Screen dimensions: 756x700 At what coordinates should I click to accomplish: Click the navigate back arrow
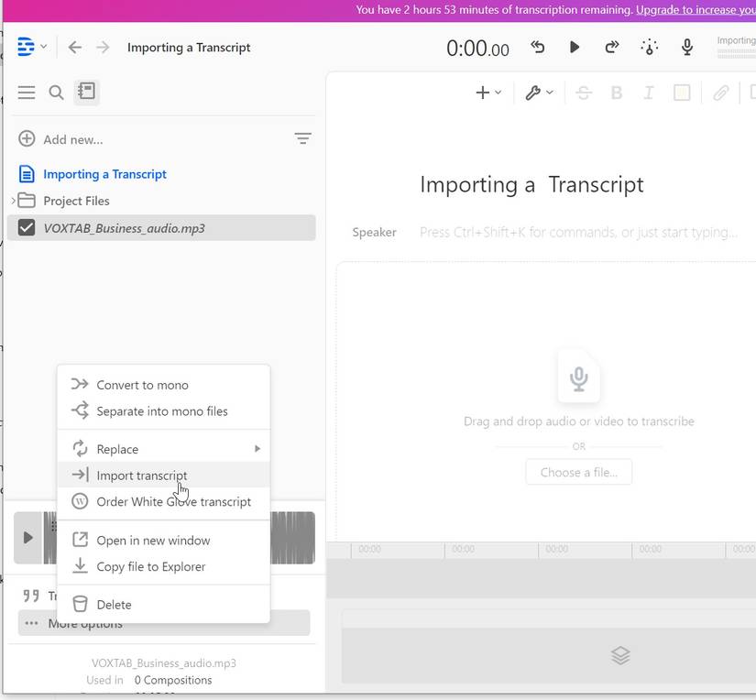[x=75, y=47]
